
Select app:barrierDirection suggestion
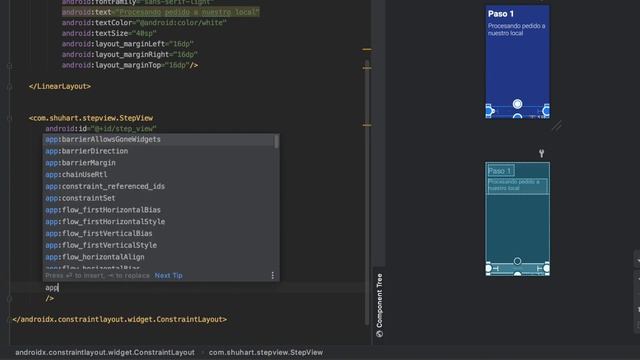(x=159, y=151)
